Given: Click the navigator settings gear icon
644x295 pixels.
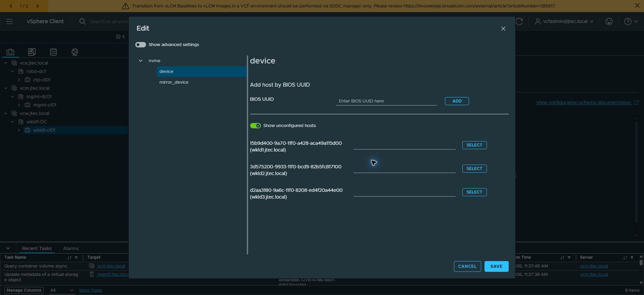Looking at the screenshot, I should pyautogui.click(x=118, y=37).
